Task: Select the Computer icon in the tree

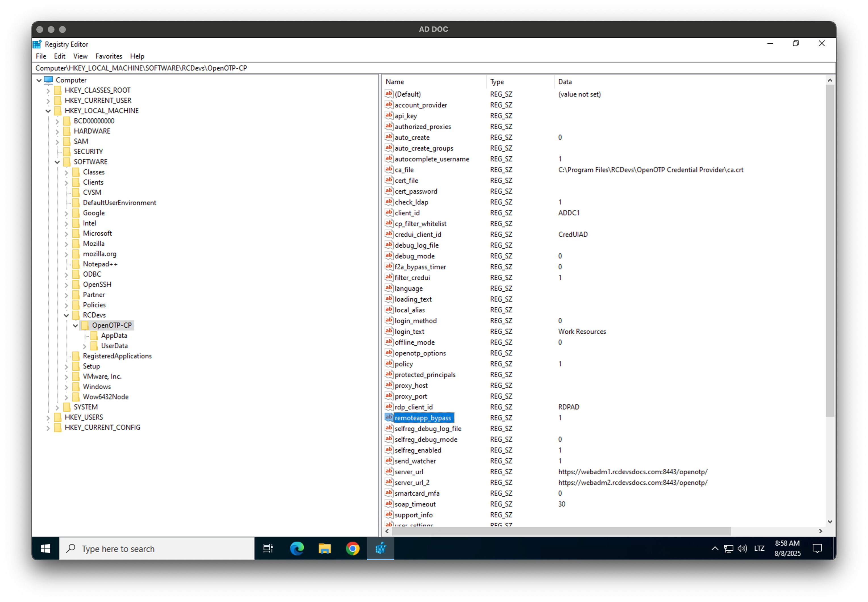Action: coord(48,80)
